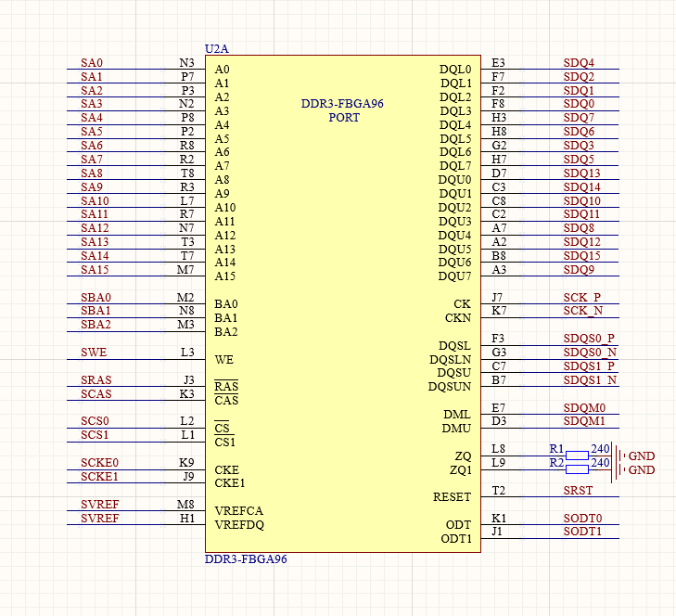Click pin number N3 on A0
Image resolution: width=676 pixels, height=616 pixels.
pos(186,63)
